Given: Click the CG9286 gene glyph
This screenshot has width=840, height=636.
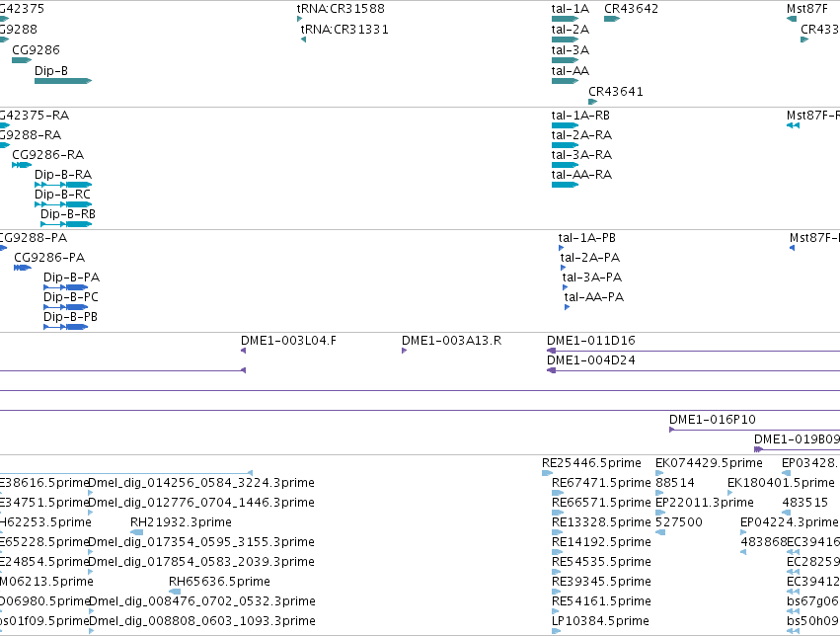Looking at the screenshot, I should [22, 60].
